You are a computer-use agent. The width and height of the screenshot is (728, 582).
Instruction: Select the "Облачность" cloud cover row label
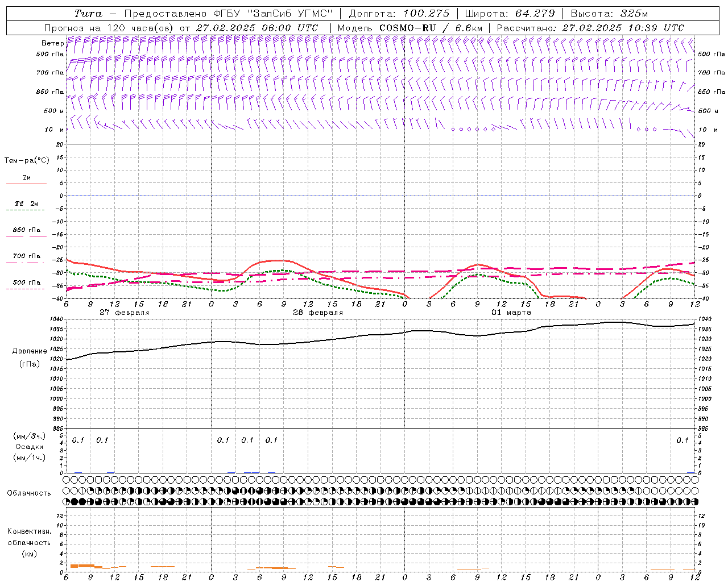(x=29, y=493)
